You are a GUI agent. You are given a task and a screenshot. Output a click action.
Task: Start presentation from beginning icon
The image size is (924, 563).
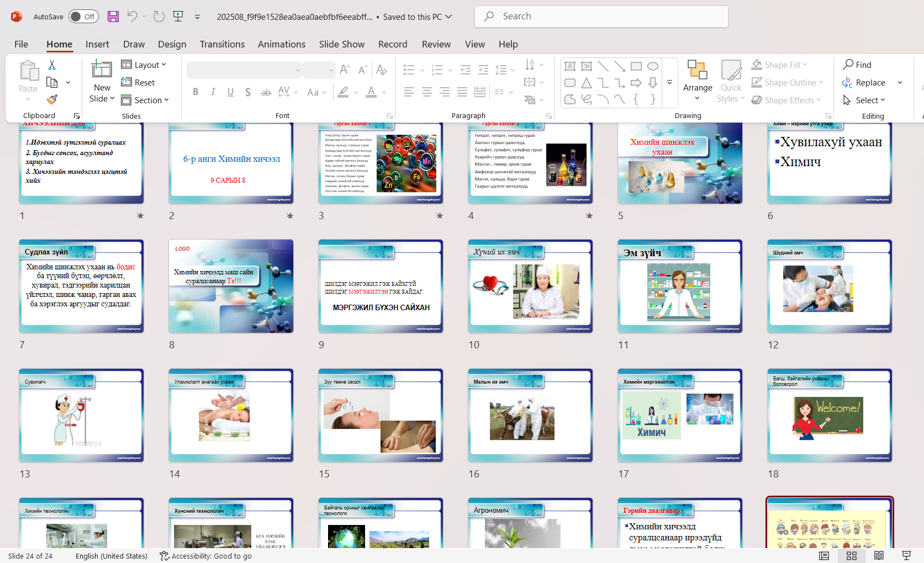click(x=178, y=17)
